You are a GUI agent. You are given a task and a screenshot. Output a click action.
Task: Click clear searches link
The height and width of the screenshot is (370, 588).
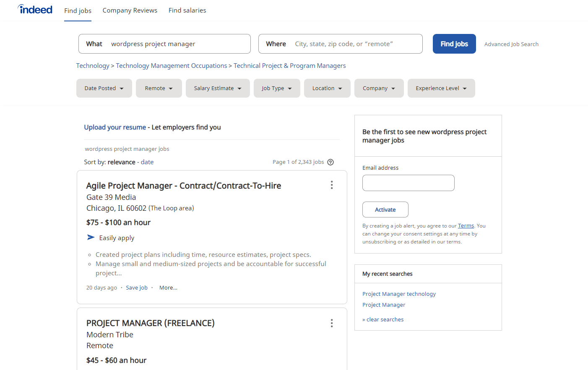point(383,320)
